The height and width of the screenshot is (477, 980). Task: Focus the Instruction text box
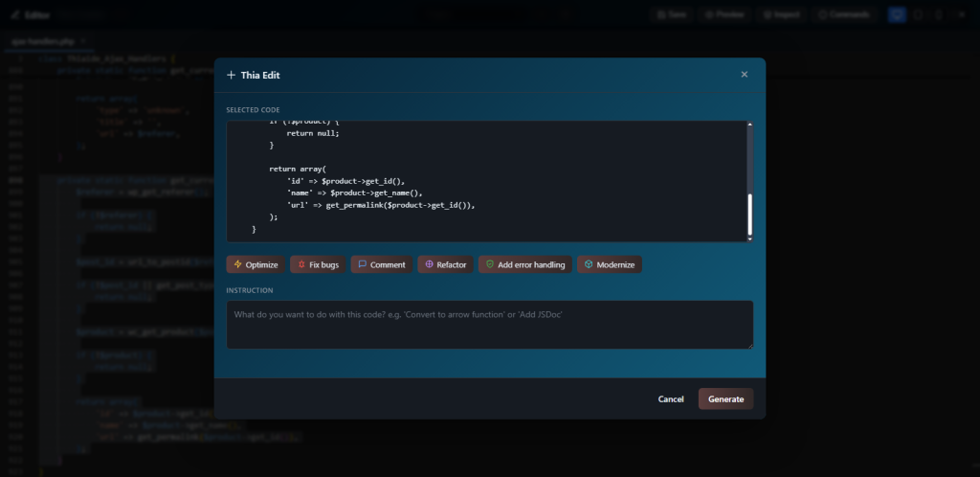click(489, 325)
